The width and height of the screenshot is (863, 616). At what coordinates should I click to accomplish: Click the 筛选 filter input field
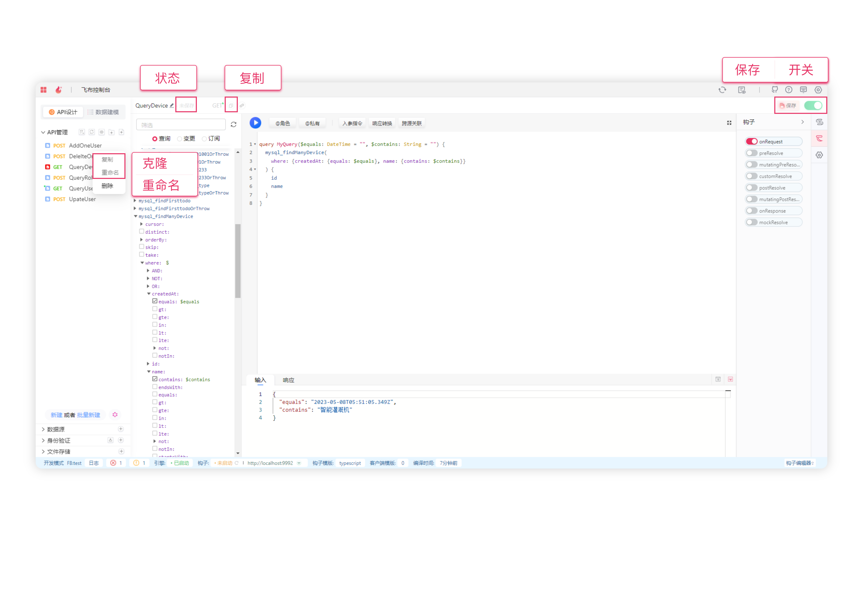pyautogui.click(x=181, y=125)
